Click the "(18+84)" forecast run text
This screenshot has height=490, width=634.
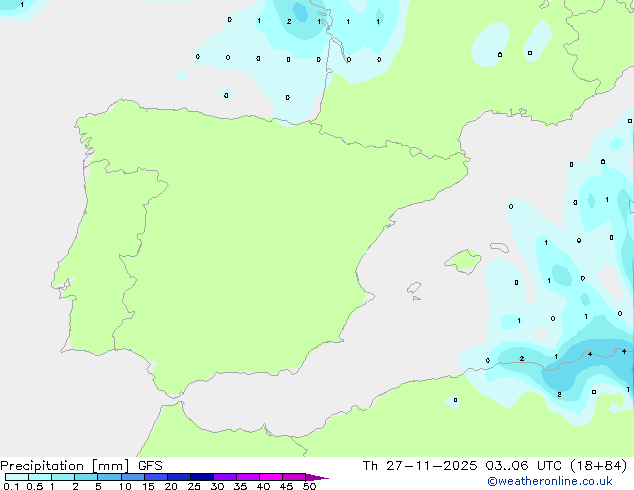tap(600, 466)
